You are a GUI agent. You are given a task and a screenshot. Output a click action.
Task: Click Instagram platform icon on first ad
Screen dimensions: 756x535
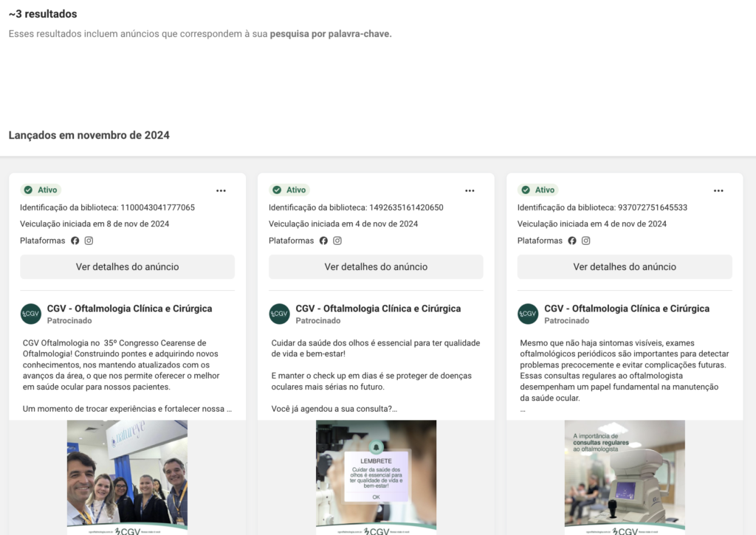pos(89,241)
